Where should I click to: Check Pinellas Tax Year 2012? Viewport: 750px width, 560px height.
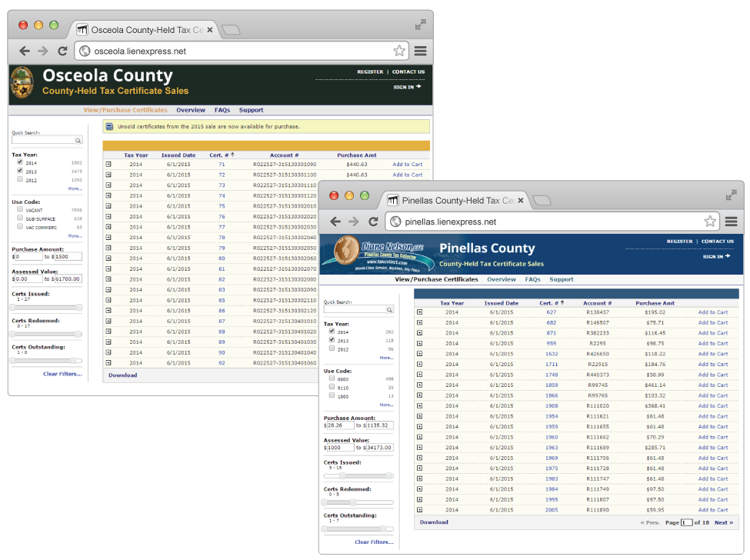coord(332,348)
